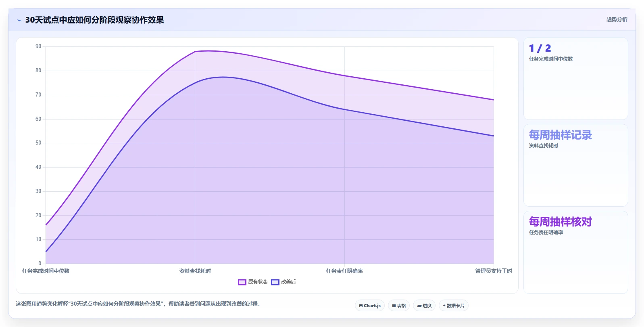Toggle the 原有状态 legend swatch
This screenshot has height=327, width=644.
point(242,282)
